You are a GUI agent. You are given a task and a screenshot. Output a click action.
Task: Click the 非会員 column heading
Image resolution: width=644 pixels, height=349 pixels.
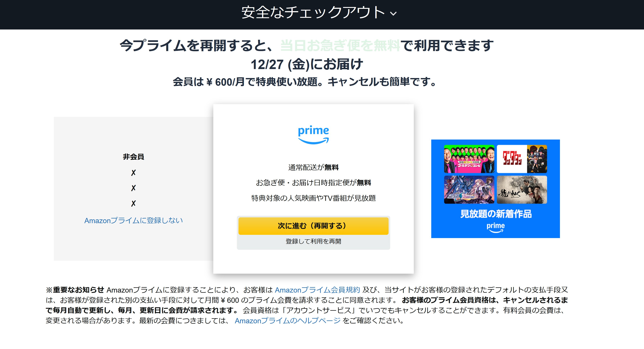tap(134, 157)
